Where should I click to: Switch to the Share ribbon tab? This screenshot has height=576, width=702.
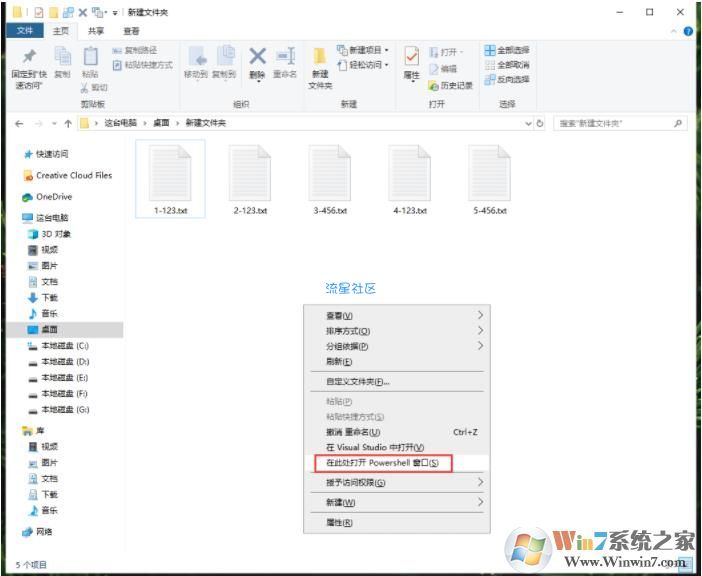96,31
